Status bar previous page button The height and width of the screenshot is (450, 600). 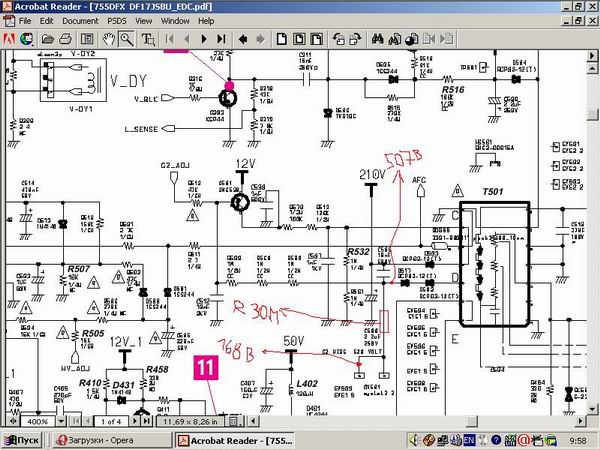(87, 421)
